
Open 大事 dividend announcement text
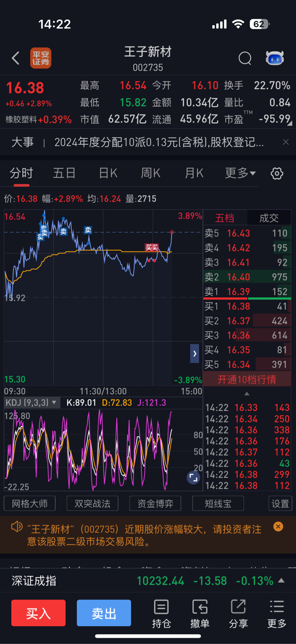coord(159,142)
